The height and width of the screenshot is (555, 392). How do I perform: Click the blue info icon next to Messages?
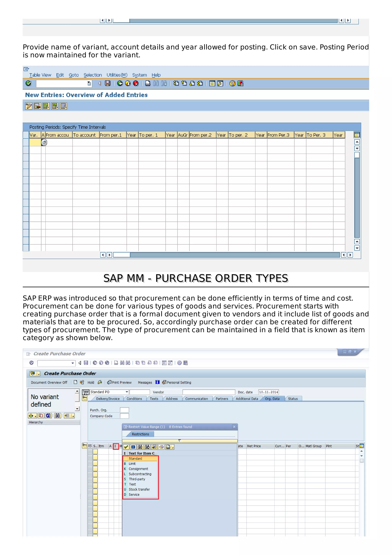(x=157, y=382)
